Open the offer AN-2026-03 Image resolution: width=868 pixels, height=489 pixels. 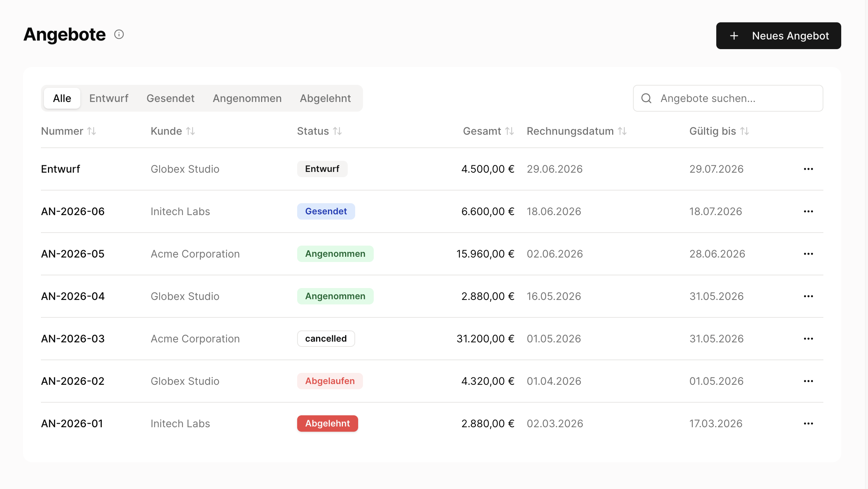click(73, 339)
